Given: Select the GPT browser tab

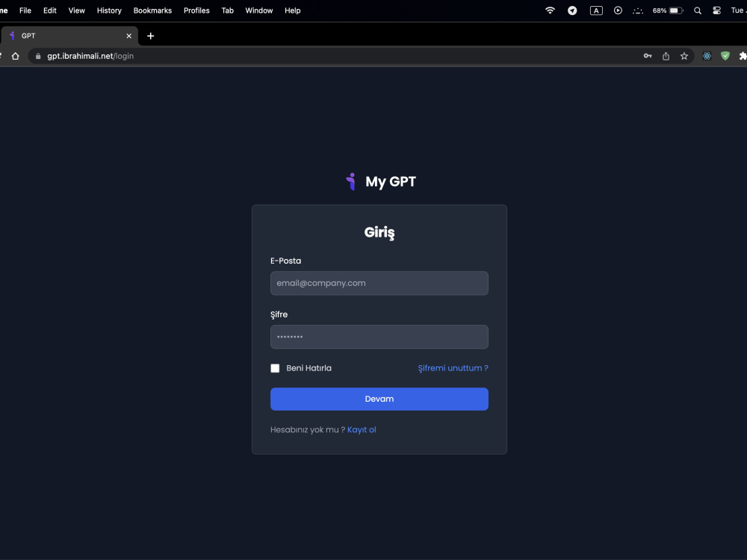Looking at the screenshot, I should coord(67,35).
